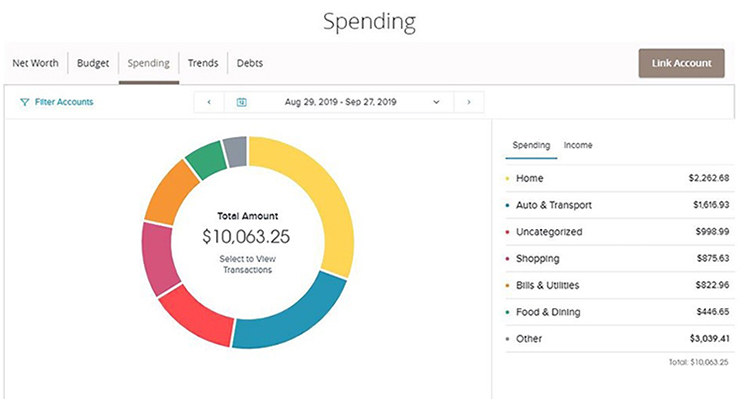The height and width of the screenshot is (399, 741).
Task: Click the Aug 29, 2019 - Sep 27, 2019 range
Action: click(340, 102)
